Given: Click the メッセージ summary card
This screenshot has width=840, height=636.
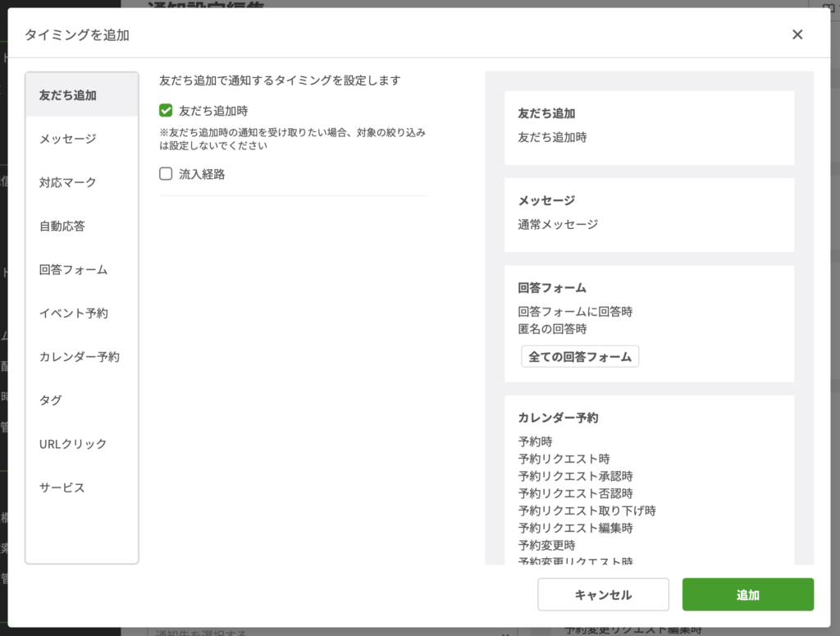Looking at the screenshot, I should click(x=649, y=214).
